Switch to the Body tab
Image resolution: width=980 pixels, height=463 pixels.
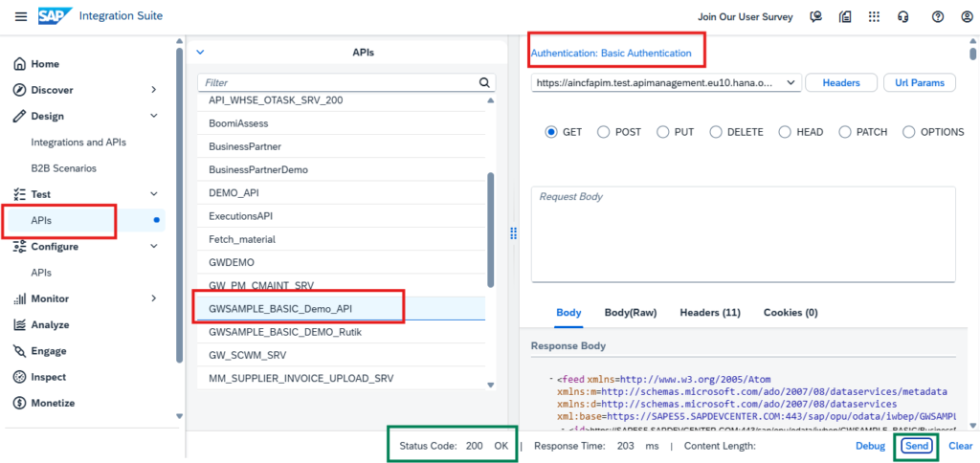[568, 313]
